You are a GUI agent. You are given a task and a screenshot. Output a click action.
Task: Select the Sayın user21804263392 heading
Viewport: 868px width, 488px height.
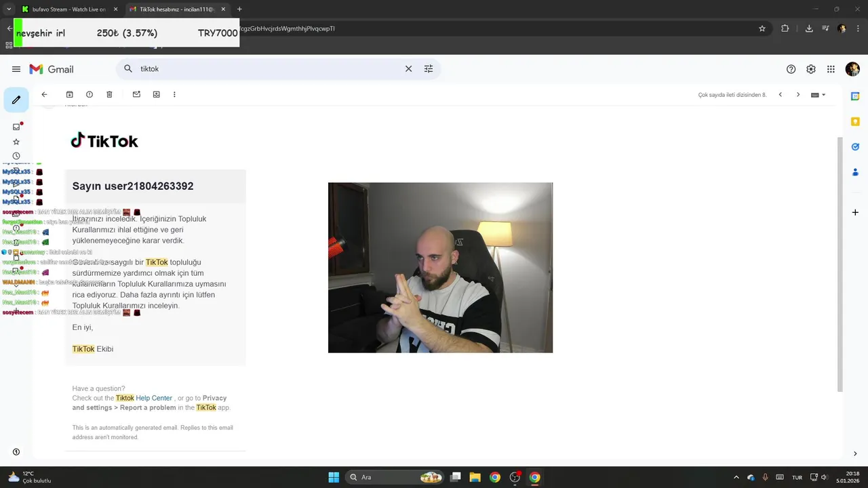pyautogui.click(x=133, y=186)
